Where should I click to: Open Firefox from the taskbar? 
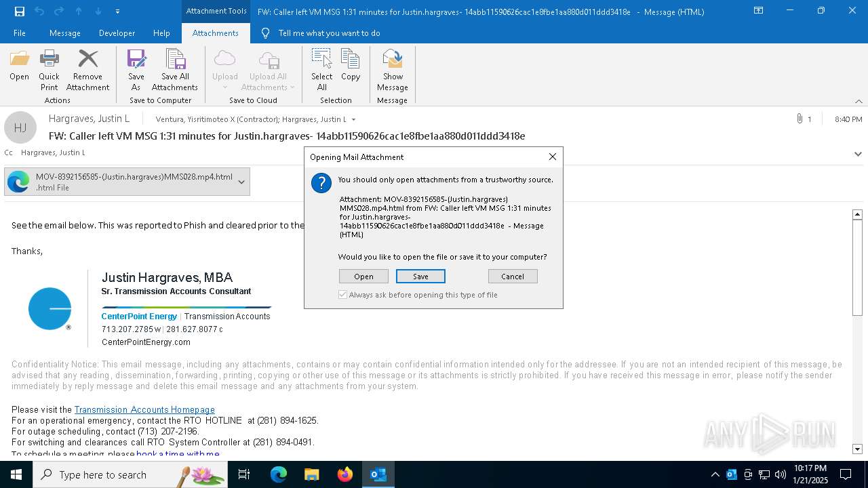coord(345,474)
